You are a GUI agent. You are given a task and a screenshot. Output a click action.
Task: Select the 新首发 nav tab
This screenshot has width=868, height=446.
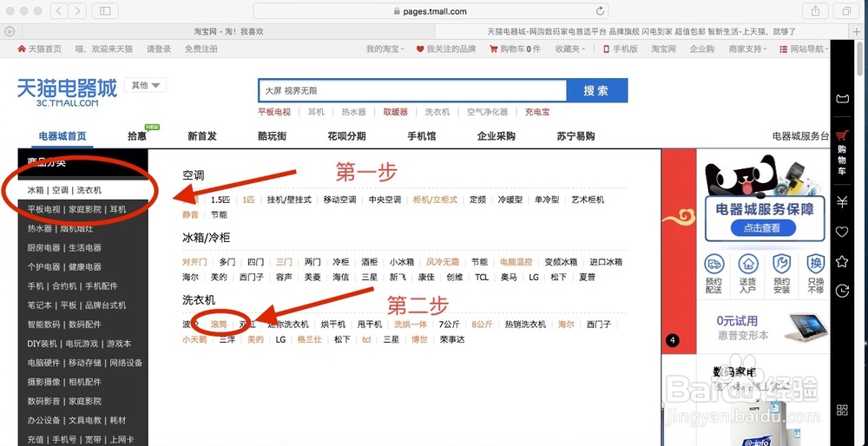pos(202,136)
